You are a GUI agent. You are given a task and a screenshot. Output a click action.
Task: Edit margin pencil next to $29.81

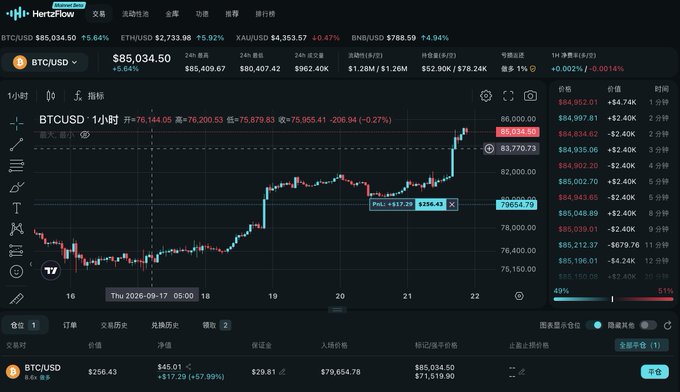(x=282, y=372)
